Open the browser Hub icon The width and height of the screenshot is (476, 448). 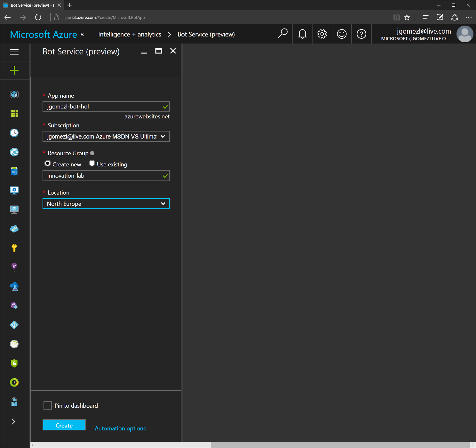(426, 17)
